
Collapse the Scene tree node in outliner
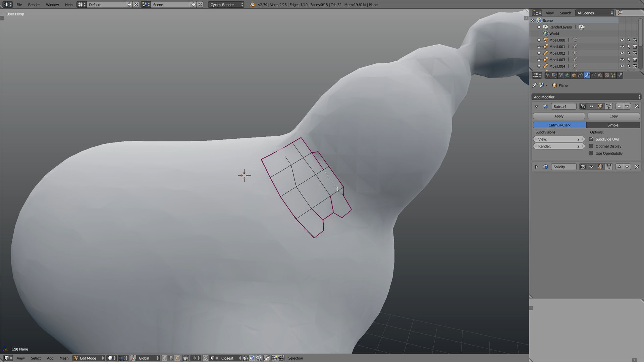point(532,20)
